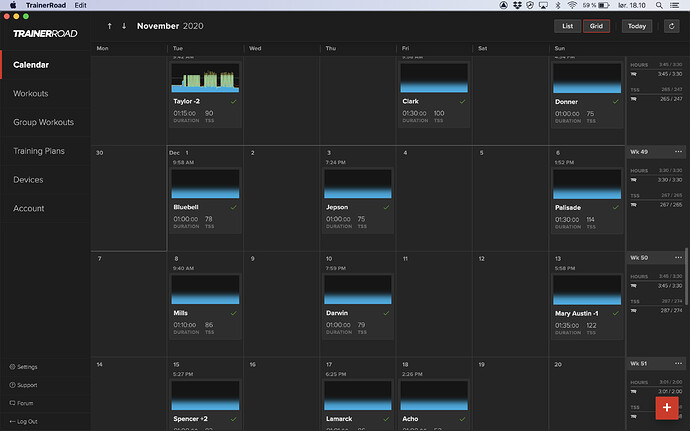This screenshot has height=431, width=690.
Task: Open Edit menu in menu bar
Action: [x=81, y=5]
